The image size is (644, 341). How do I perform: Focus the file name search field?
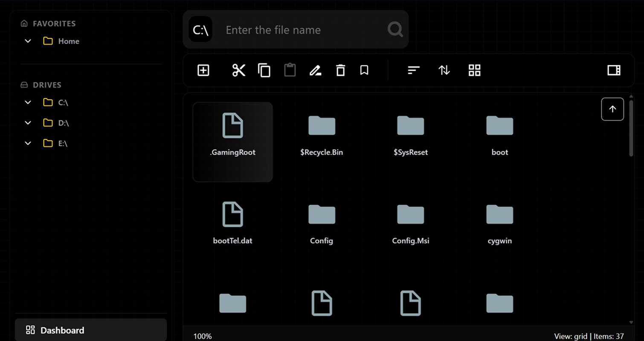coord(303,30)
